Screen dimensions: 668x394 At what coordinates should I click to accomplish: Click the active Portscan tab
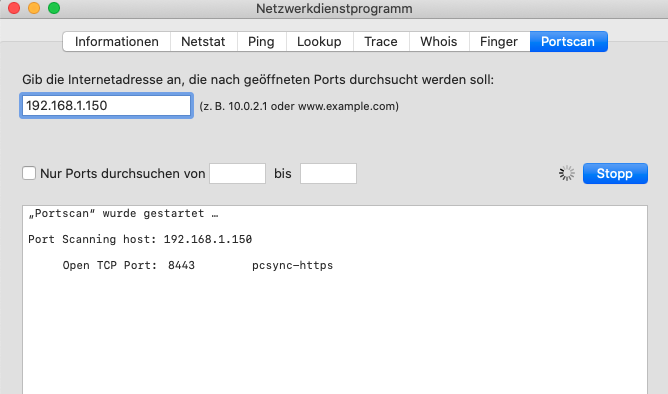click(x=568, y=42)
